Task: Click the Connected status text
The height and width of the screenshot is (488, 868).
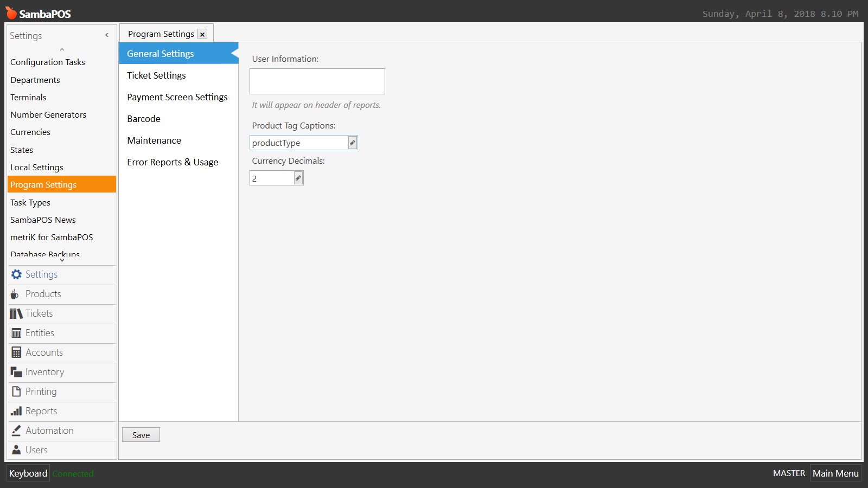Action: [x=73, y=473]
